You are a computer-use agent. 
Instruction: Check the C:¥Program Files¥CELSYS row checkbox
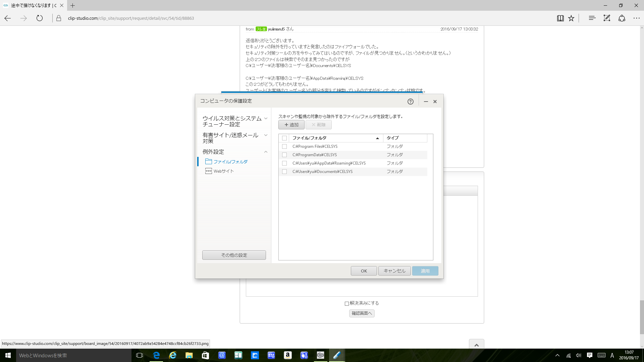[x=284, y=146]
